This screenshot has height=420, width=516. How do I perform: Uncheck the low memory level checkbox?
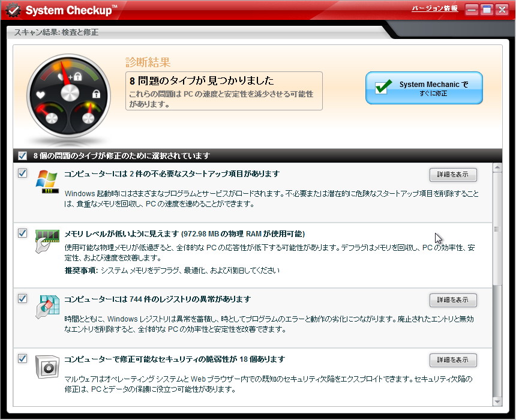pos(22,233)
